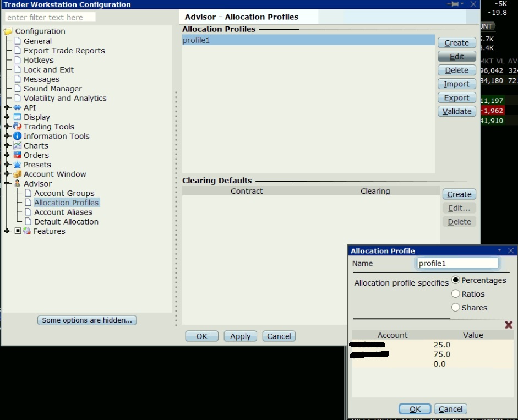
Task: Click Create button for Allocation Profiles
Action: 456,42
